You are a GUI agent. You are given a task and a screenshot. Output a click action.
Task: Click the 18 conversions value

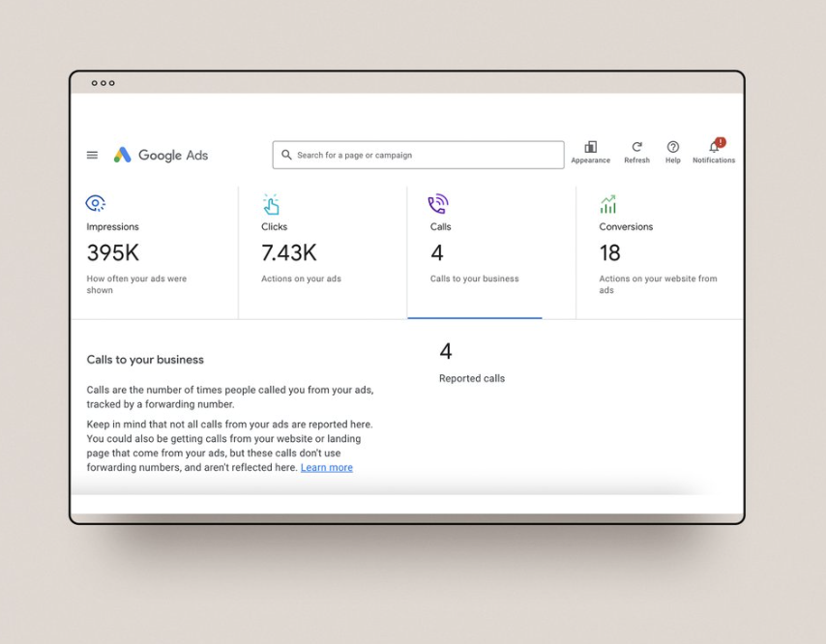pyautogui.click(x=609, y=252)
